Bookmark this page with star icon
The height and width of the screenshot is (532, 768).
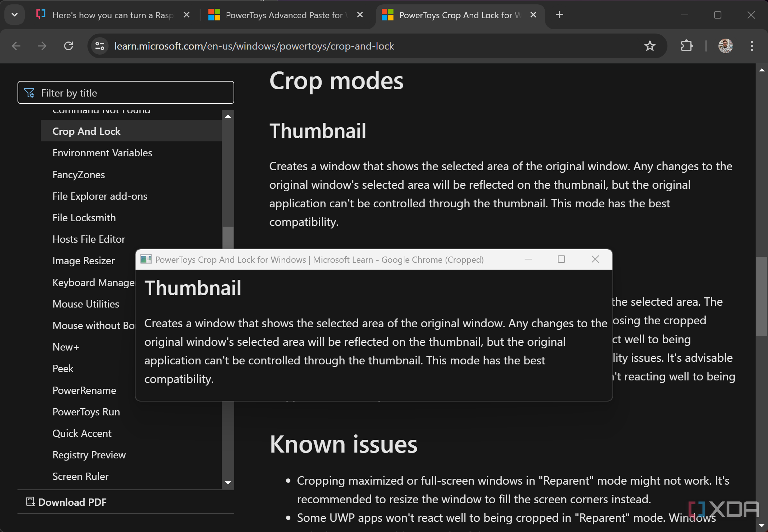point(650,46)
